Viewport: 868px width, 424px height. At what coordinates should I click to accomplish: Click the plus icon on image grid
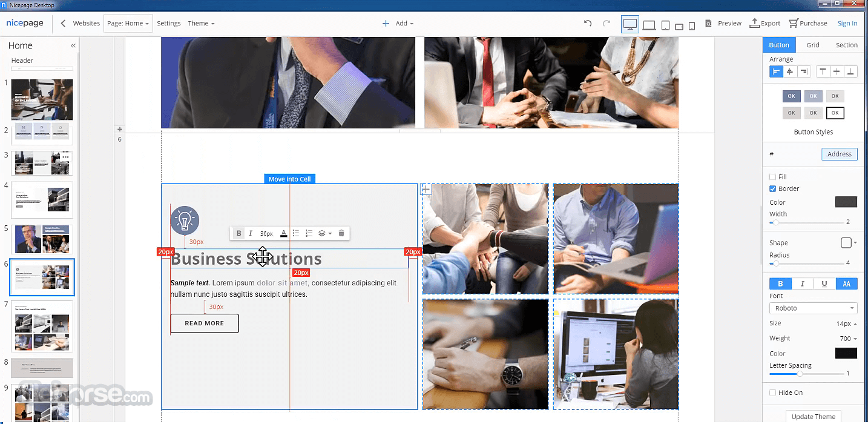click(x=426, y=190)
